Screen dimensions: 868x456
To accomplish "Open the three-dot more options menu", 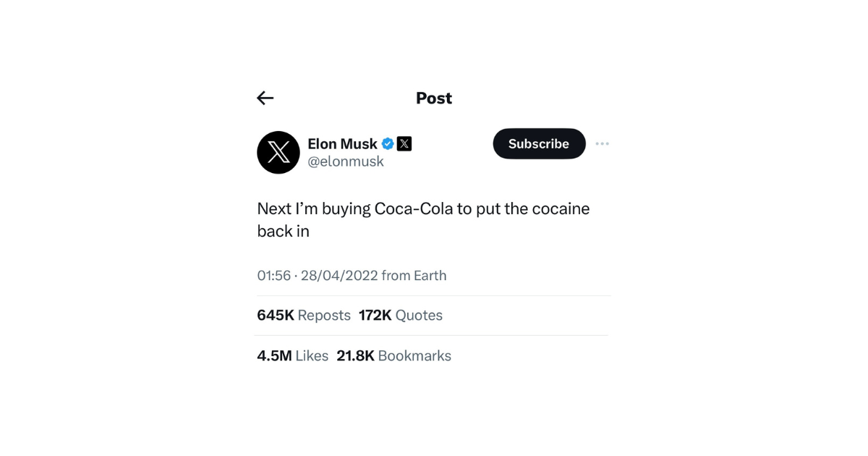I will (x=602, y=143).
